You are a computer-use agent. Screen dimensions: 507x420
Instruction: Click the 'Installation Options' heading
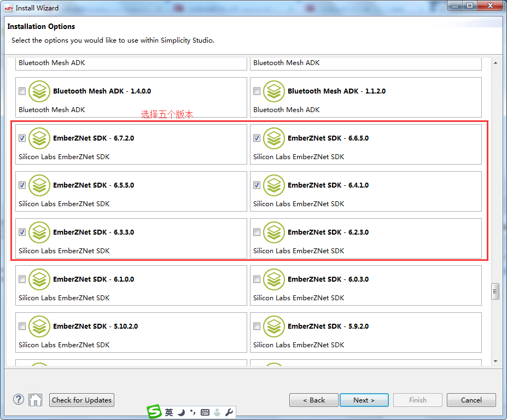41,26
